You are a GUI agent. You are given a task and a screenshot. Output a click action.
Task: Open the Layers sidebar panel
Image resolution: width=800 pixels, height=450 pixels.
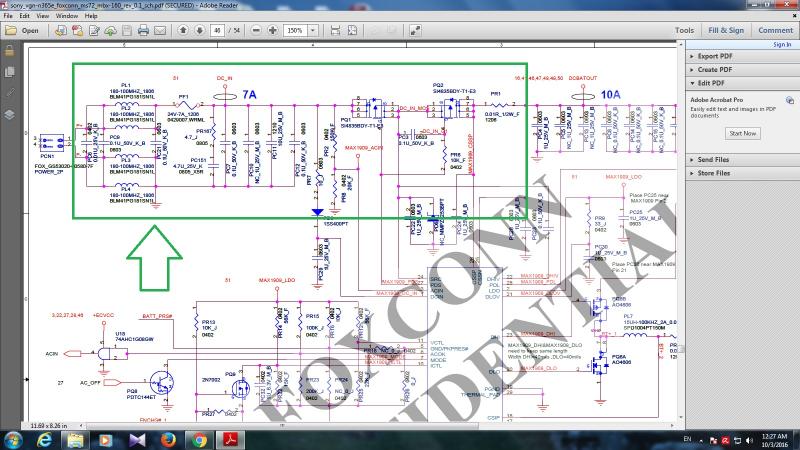tap(9, 114)
